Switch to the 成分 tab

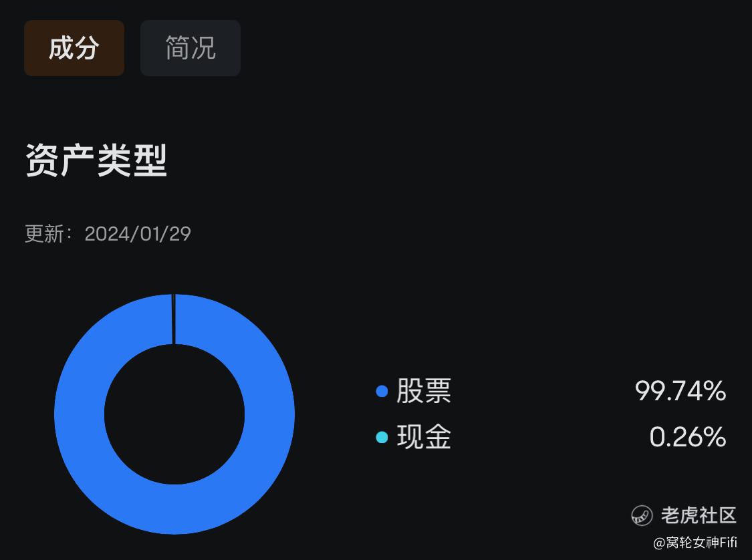point(74,48)
